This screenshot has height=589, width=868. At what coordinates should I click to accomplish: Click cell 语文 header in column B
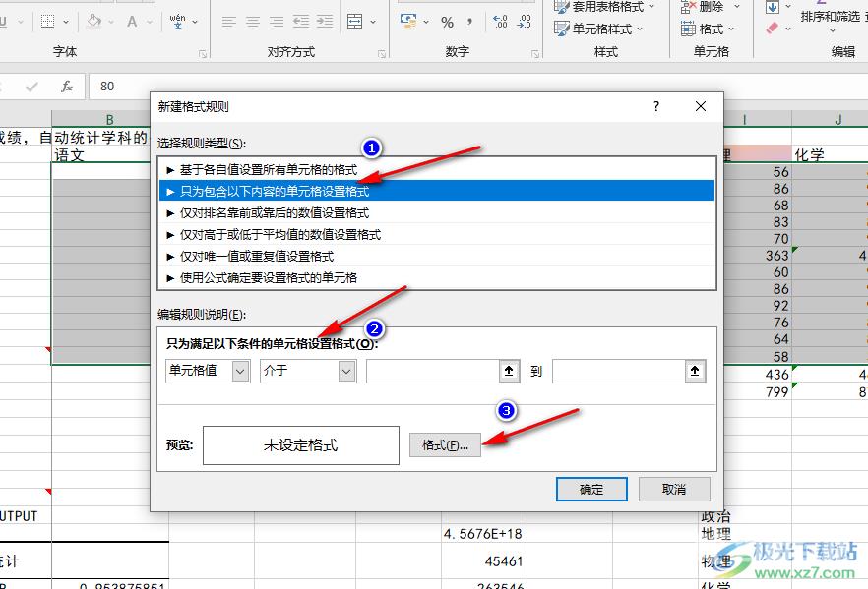click(100, 154)
